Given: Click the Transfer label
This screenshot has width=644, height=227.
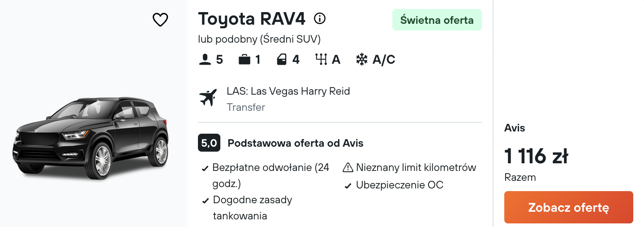Looking at the screenshot, I should click(x=246, y=107).
